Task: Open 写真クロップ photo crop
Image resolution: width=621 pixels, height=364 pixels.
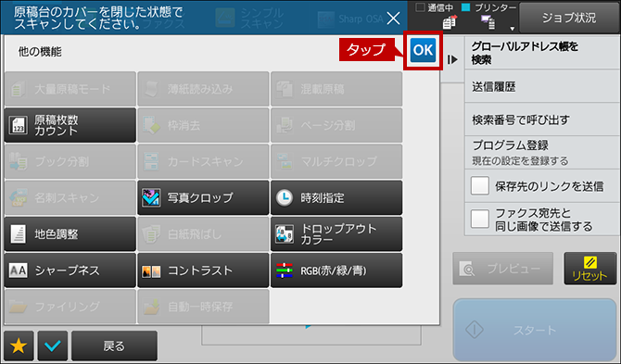Action: click(203, 198)
